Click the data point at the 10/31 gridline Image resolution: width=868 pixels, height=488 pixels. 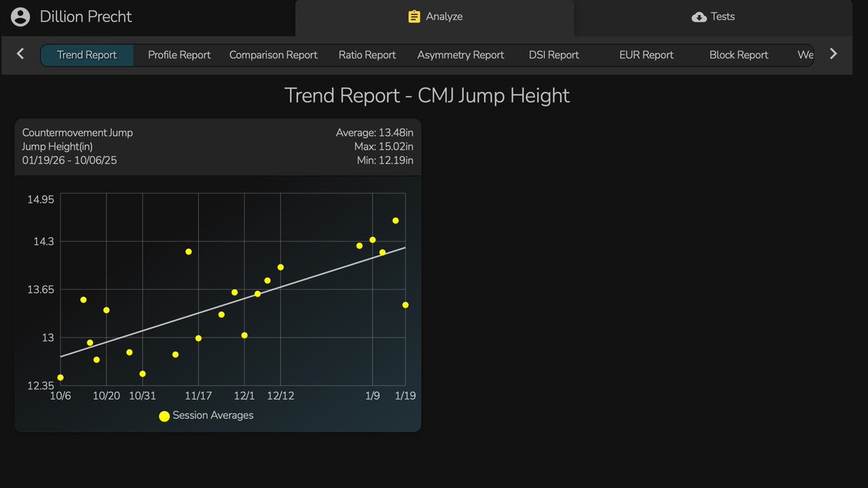click(x=142, y=374)
